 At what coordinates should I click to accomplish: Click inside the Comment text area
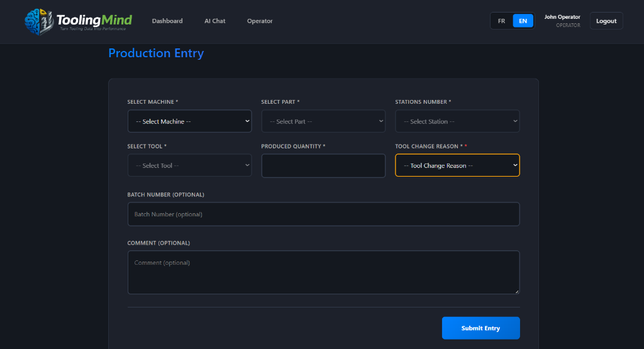click(x=323, y=272)
